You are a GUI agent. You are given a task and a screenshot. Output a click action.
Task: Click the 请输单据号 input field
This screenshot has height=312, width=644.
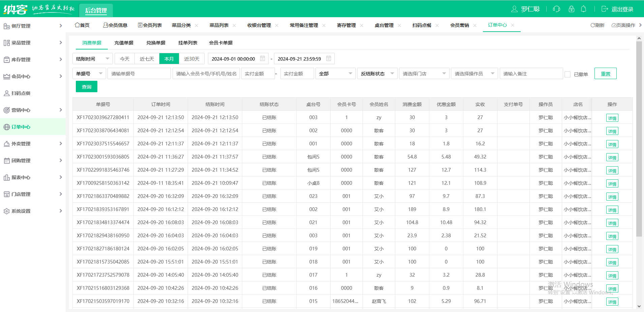pos(139,74)
